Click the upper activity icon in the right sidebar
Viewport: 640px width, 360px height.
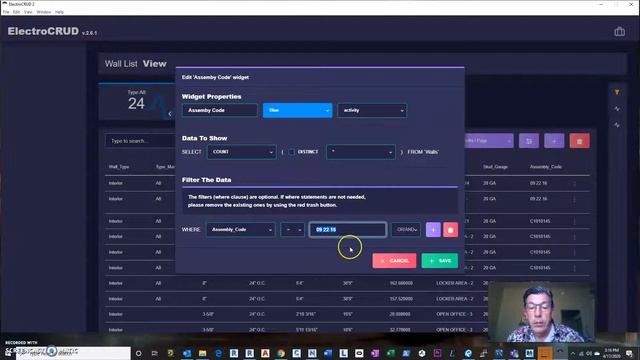point(617,109)
